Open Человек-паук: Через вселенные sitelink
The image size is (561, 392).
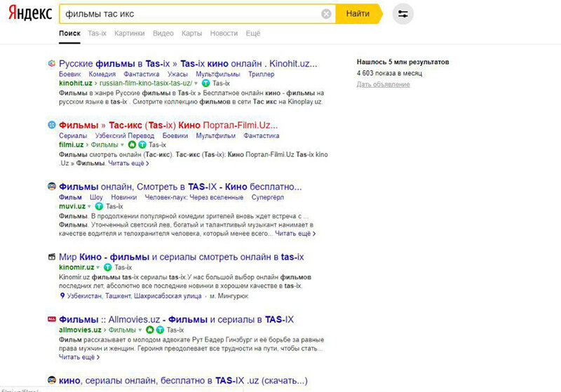click(194, 197)
